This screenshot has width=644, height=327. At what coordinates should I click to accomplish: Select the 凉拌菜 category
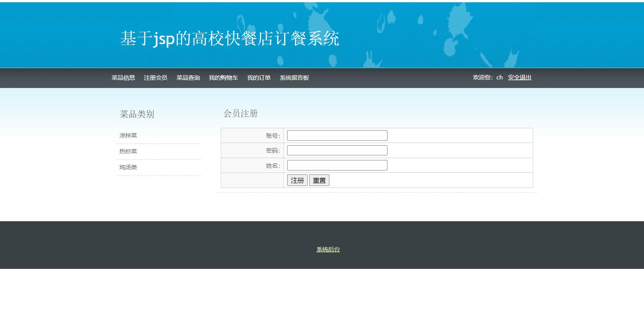[128, 135]
